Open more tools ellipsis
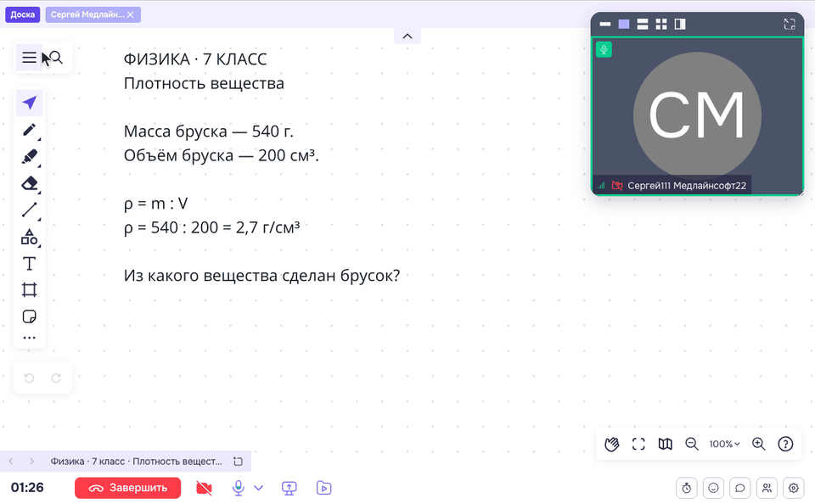The height and width of the screenshot is (504, 815). 30,338
